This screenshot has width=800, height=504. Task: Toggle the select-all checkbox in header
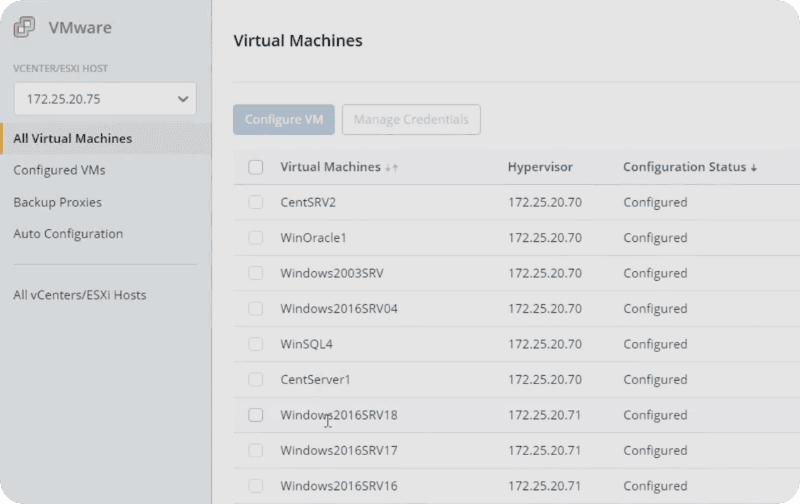[256, 167]
